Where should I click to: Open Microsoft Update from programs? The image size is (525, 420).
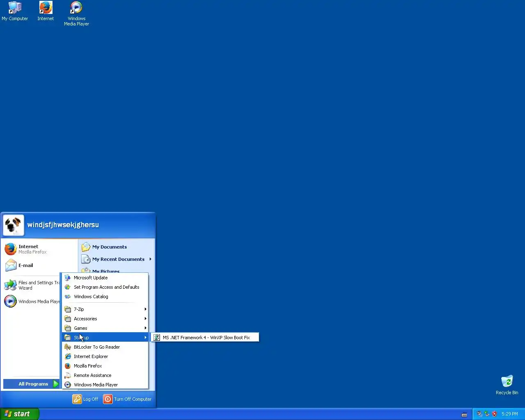tap(105, 278)
